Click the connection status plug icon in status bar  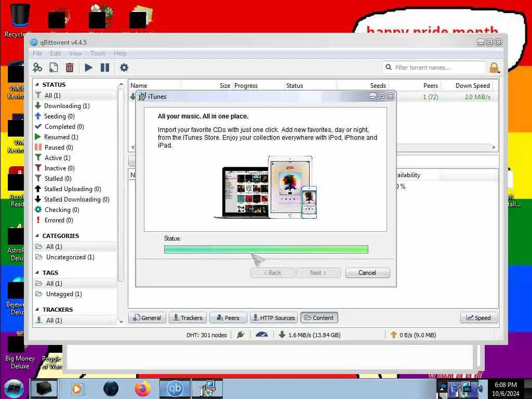click(x=241, y=335)
